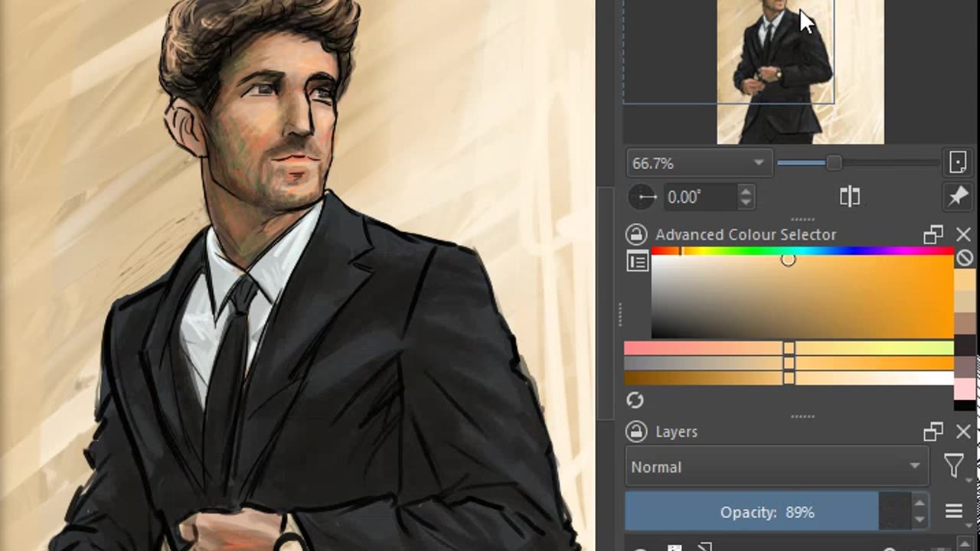Screen dimensions: 980x551
Task: Click the "Layers" docker title
Action: (676, 432)
